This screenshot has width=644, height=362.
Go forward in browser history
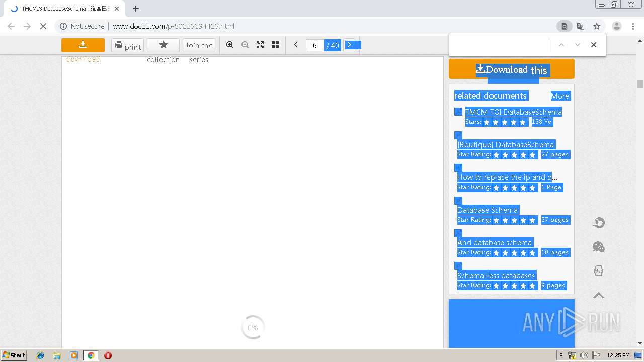coord(27,26)
